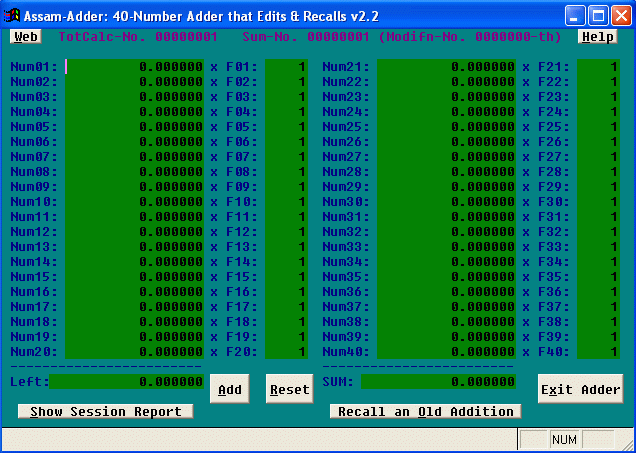Viewport: 636px width, 453px height.
Task: Click the Modifn-No. 0000000-th text
Action: pyautogui.click(x=471, y=37)
